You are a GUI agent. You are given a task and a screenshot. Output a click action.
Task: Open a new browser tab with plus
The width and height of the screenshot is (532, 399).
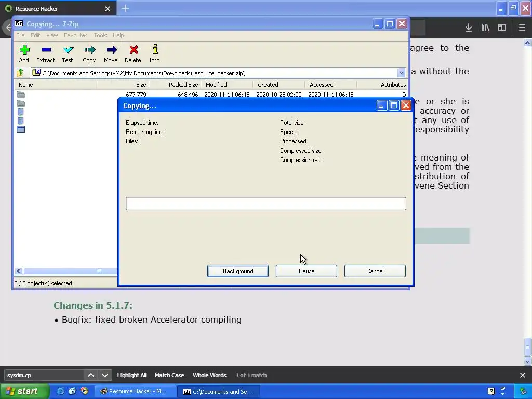click(125, 8)
